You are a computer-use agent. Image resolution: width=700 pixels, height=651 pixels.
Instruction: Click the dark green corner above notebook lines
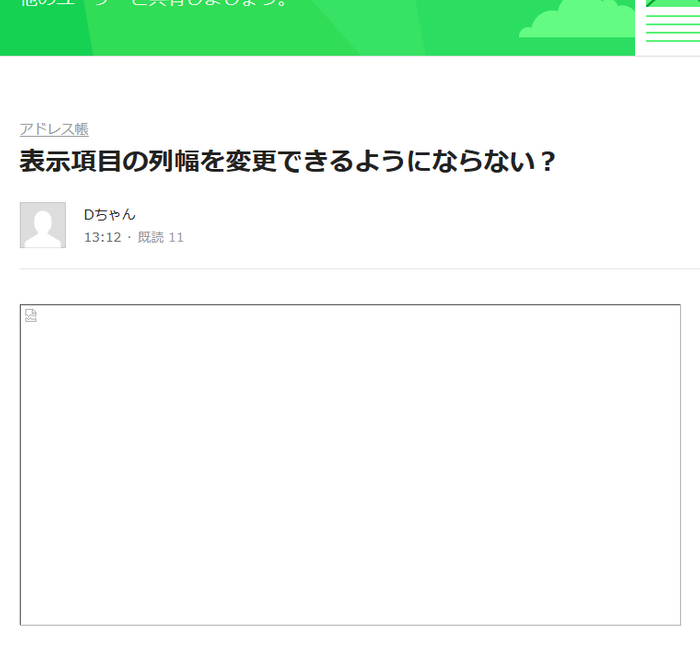point(656,3)
